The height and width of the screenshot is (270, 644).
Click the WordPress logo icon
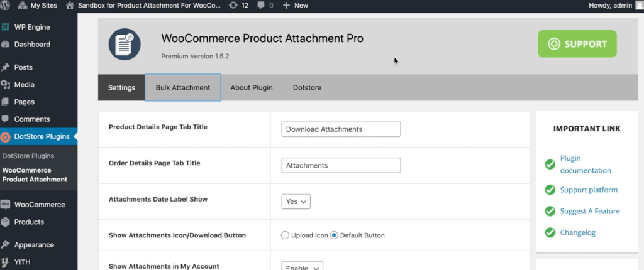(x=5, y=5)
